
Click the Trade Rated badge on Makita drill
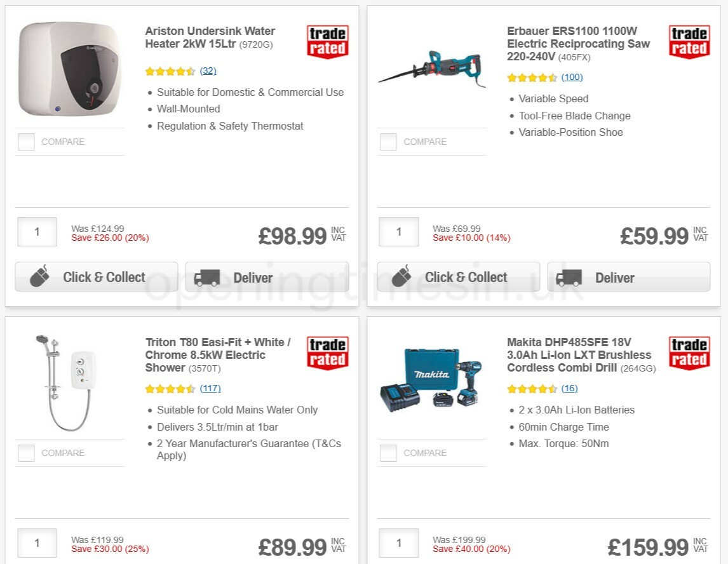tap(689, 354)
